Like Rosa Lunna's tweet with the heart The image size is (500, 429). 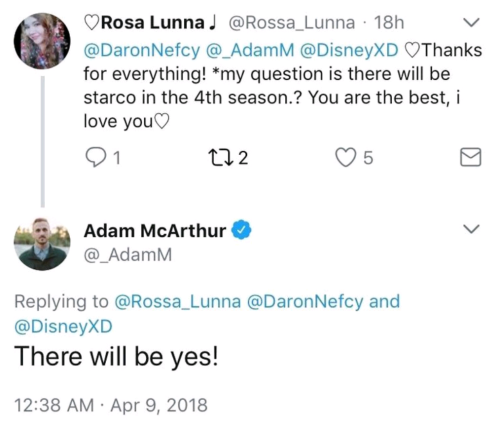346,158
